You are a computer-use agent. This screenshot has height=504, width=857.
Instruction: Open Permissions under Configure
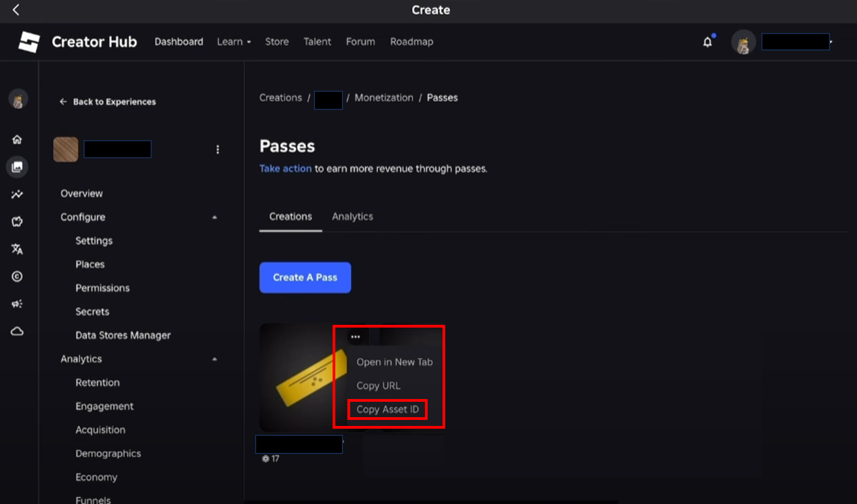[x=103, y=288]
